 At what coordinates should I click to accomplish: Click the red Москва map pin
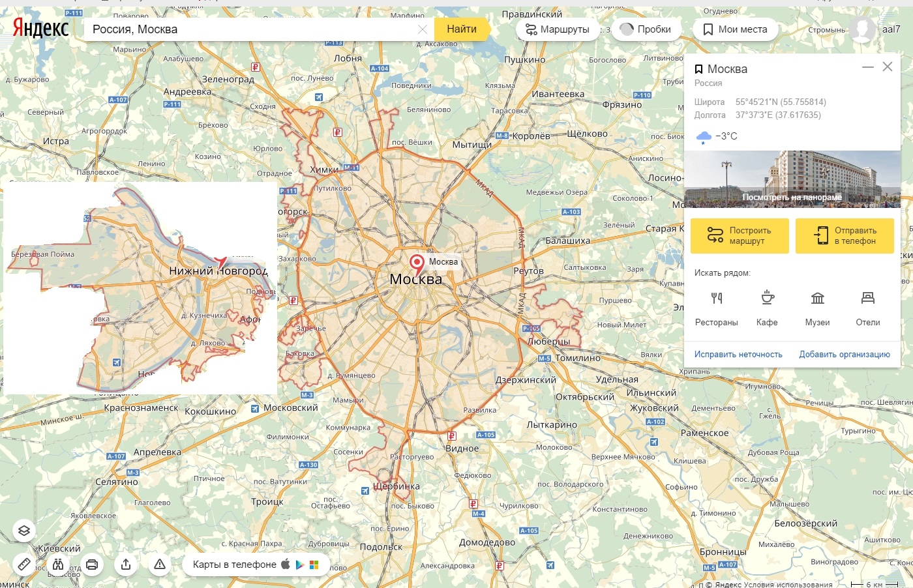click(x=417, y=264)
